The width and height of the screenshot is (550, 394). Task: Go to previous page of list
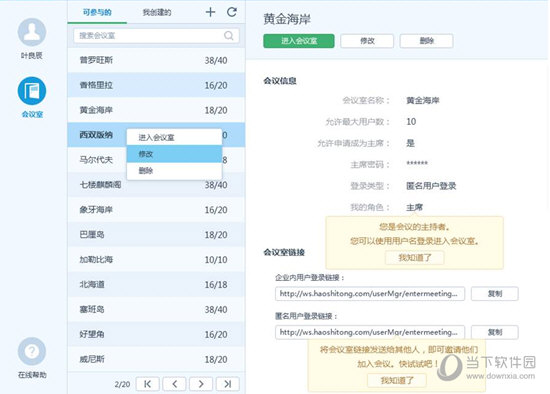coord(174,384)
